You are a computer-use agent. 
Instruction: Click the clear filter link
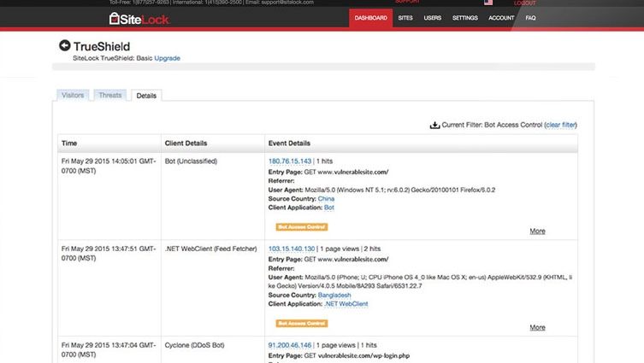click(x=561, y=125)
